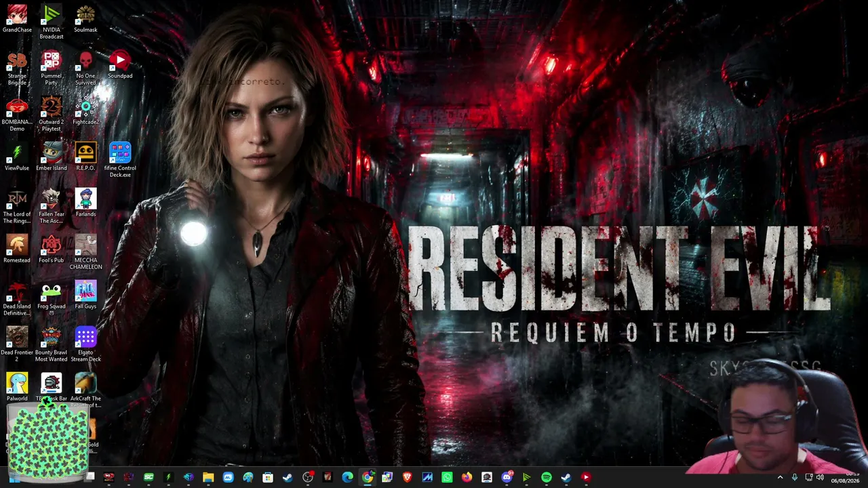This screenshot has height=488, width=868.
Task: Select the Fall Guys desktop icon
Action: [x=85, y=296]
